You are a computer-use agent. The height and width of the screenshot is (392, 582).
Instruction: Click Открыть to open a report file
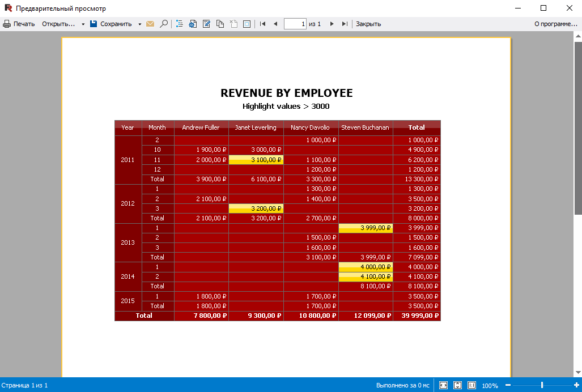coord(58,24)
